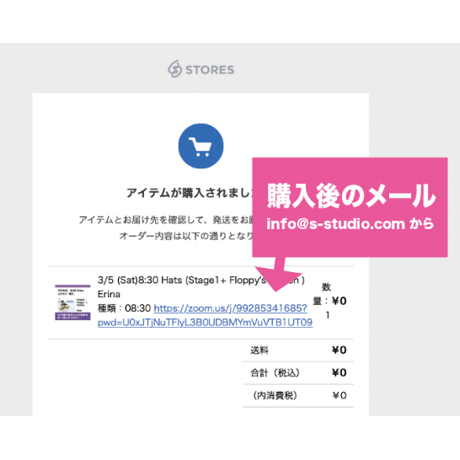Screen dimensions: 460x460
Task: Click the blue shopping cart icon
Action: 201,146
